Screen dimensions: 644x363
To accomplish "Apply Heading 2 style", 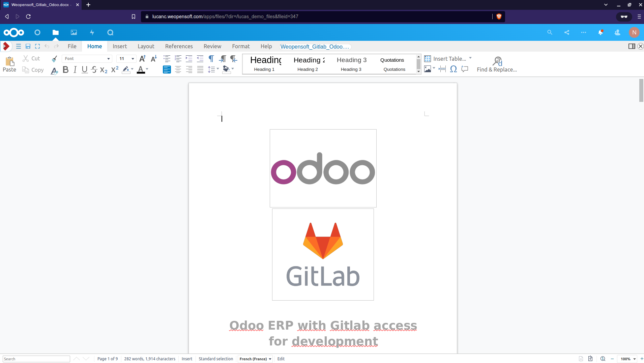I will point(308,64).
